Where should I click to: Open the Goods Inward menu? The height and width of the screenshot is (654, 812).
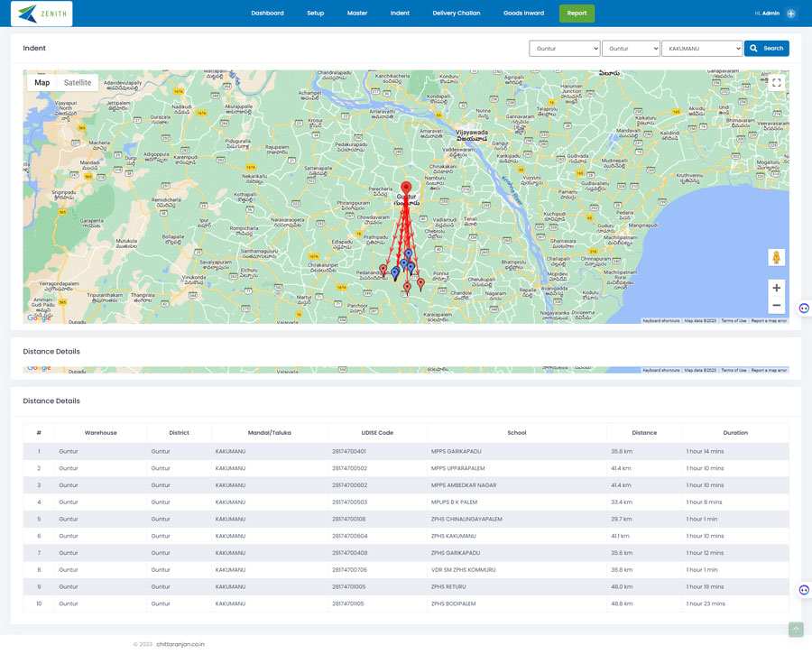point(523,13)
